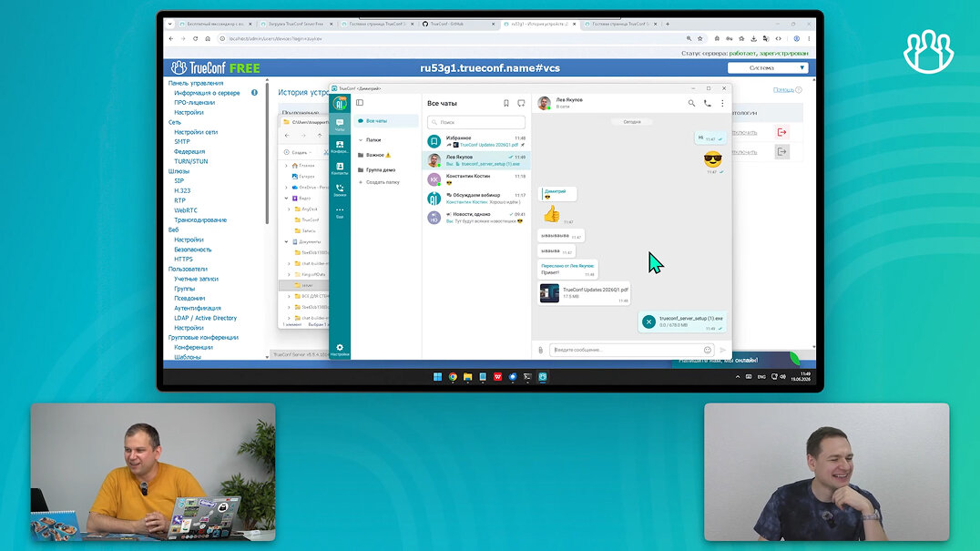The image size is (980, 551).
Task: Open TrueConf Settings gear in the sidebar
Action: (340, 350)
